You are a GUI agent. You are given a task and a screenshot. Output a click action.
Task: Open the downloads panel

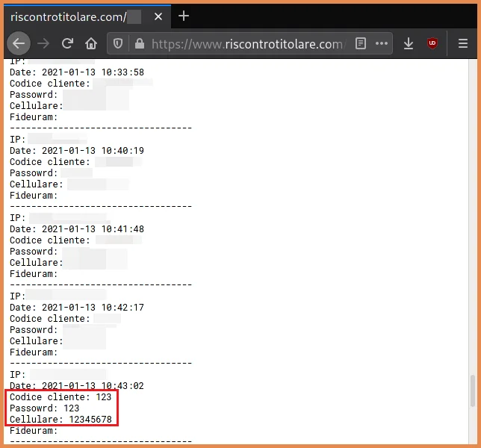coord(409,43)
